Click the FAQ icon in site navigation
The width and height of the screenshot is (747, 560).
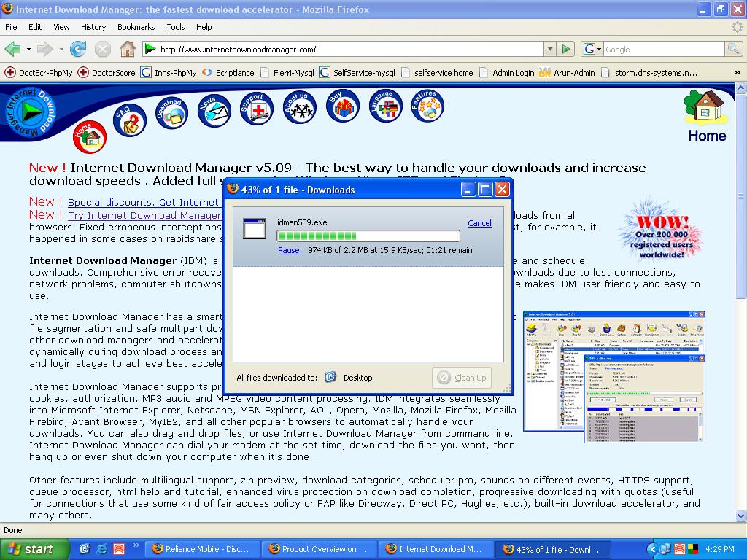click(130, 120)
